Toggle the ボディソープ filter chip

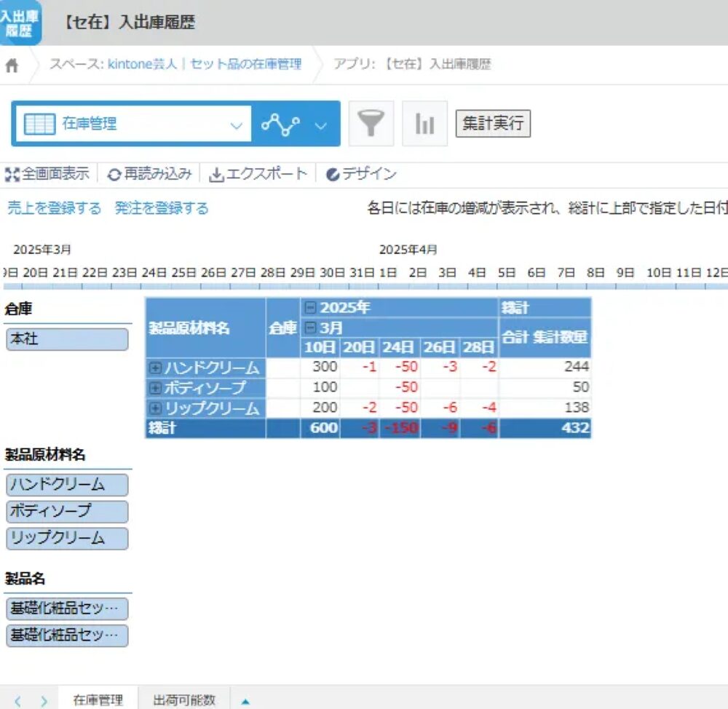pos(67,512)
